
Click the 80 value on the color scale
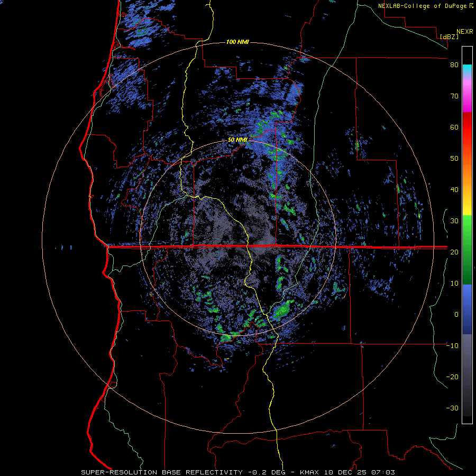coord(454,65)
